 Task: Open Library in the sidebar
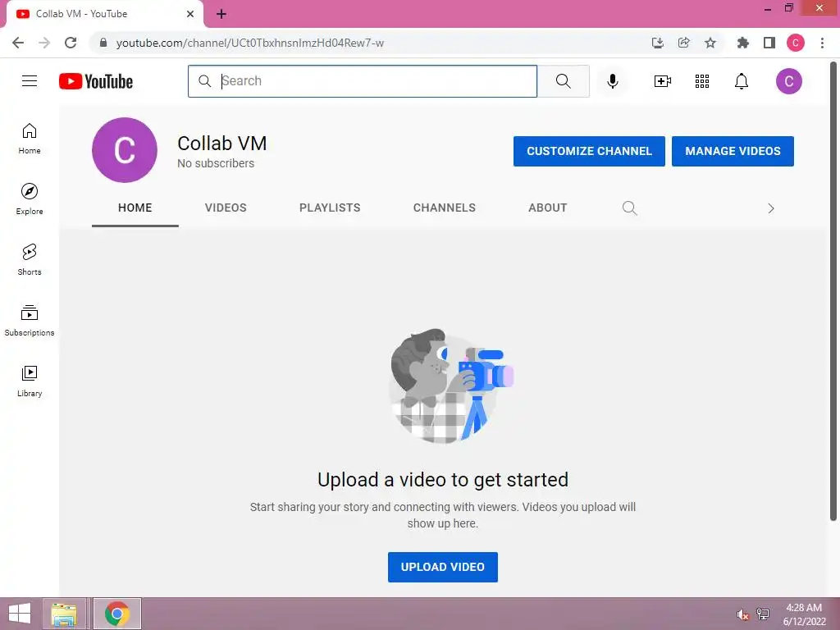pyautogui.click(x=30, y=381)
